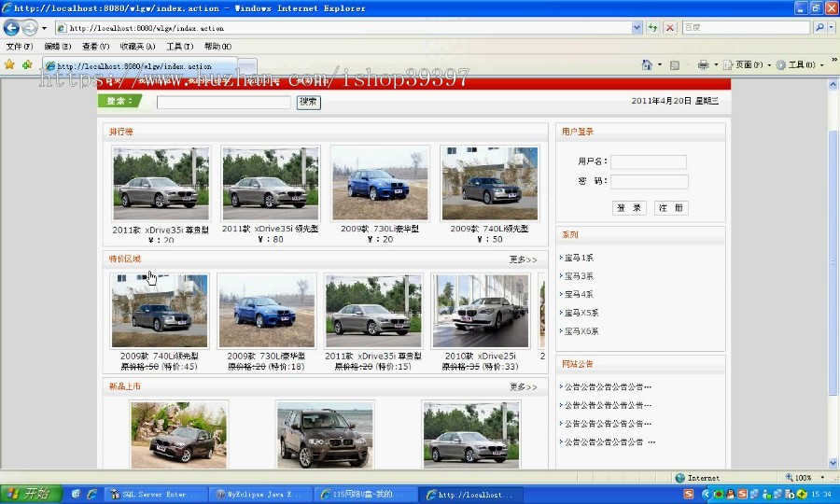Launch Internet Explorer from quick launch
840x504 pixels.
click(x=92, y=494)
